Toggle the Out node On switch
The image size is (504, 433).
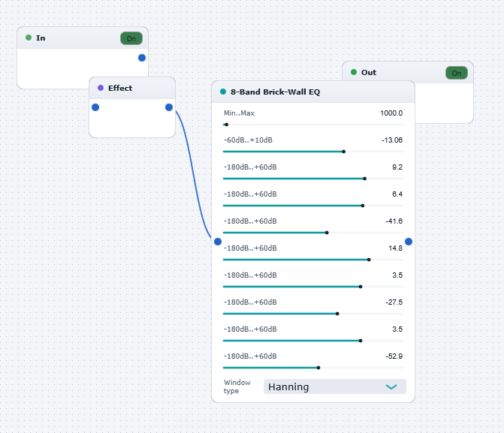tap(457, 73)
